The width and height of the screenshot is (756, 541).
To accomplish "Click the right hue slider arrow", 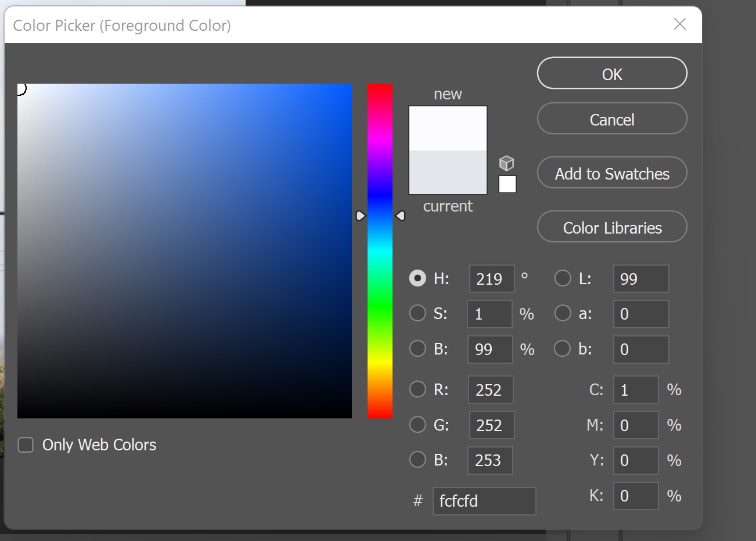I will click(x=400, y=216).
